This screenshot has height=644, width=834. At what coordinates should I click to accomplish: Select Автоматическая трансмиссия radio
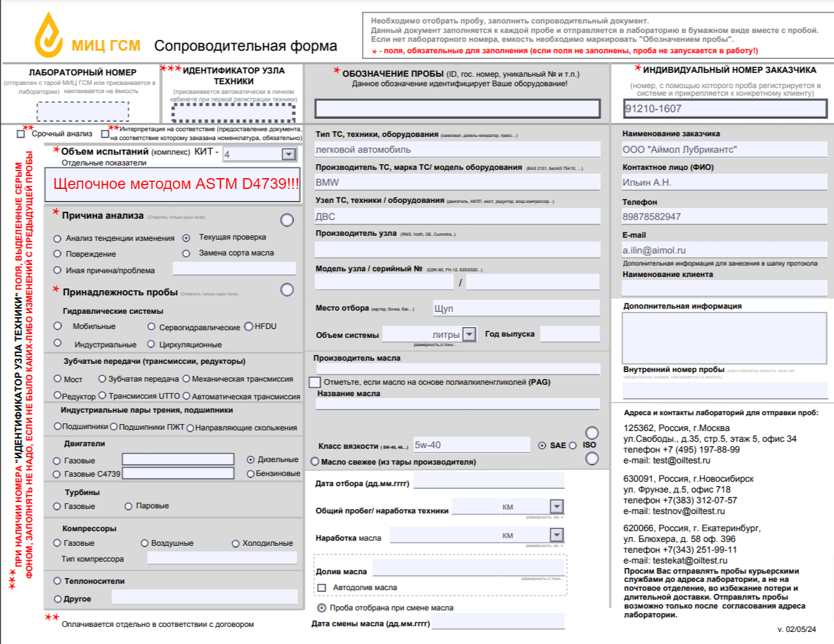(x=186, y=396)
